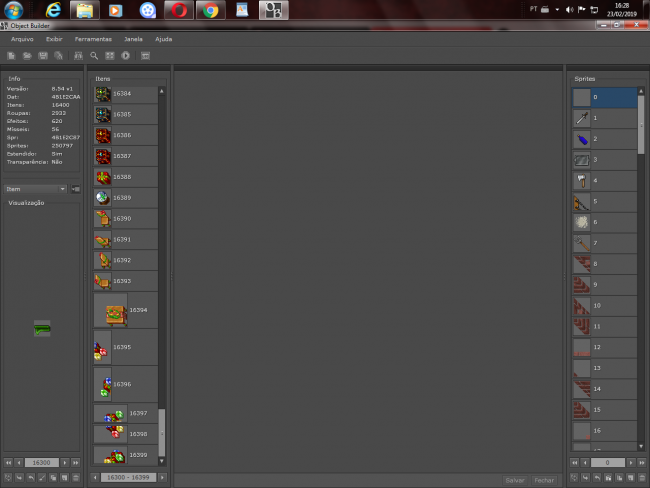Go to next sprite in sprite stepper

(x=631, y=462)
